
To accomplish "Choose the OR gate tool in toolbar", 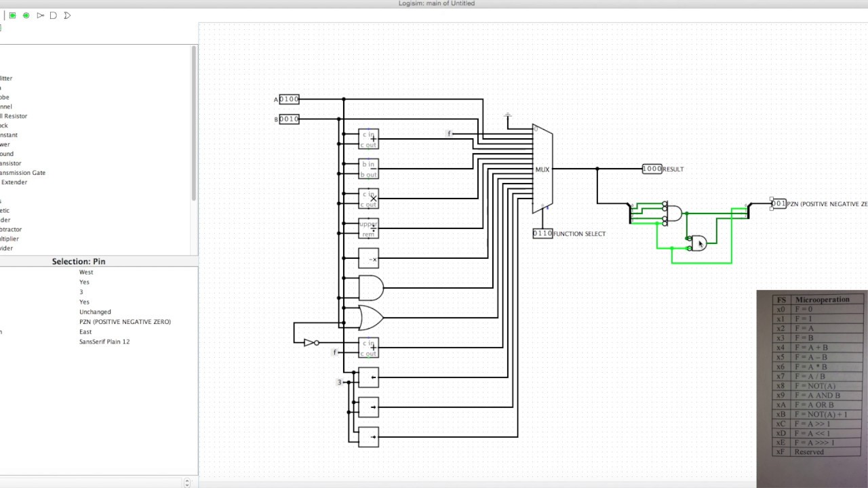I will pos(67,15).
